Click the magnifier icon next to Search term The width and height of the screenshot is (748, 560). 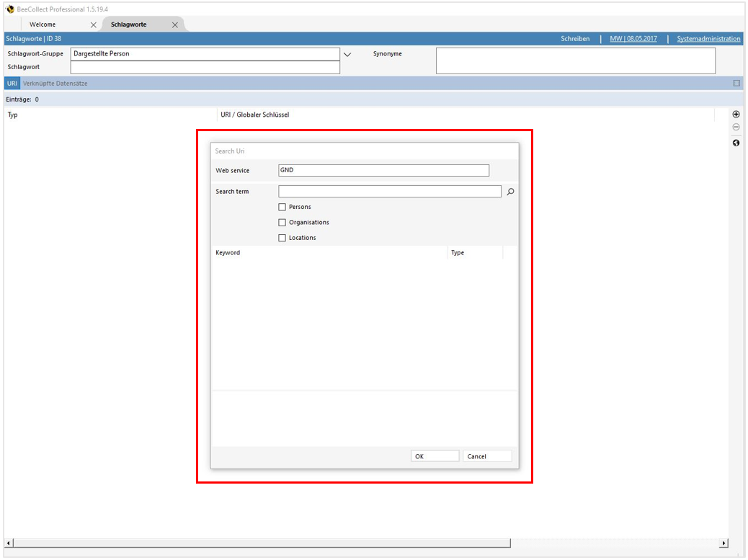coord(510,191)
